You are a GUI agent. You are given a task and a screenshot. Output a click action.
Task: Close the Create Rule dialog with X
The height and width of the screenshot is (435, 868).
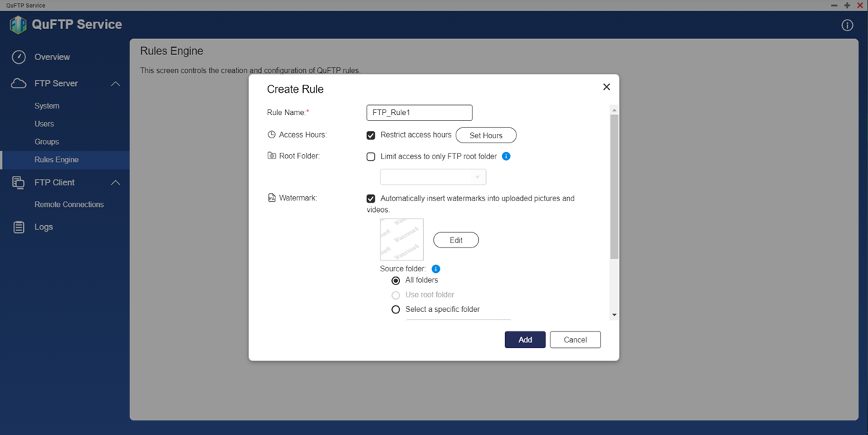[x=606, y=87]
